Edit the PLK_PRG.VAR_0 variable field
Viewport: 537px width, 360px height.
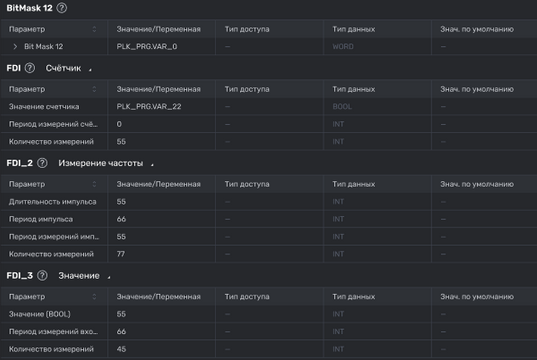point(162,47)
